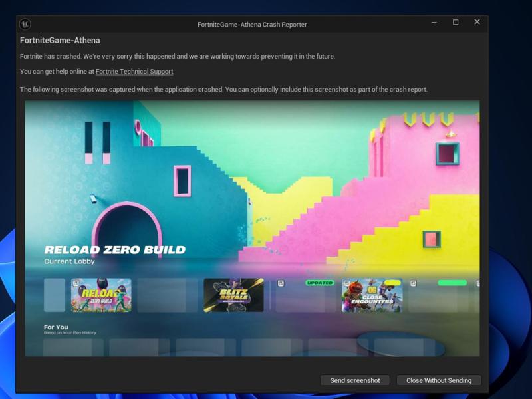This screenshot has height=399, width=532.
Task: Click the 'For You' section heading
Action: [x=56, y=327]
